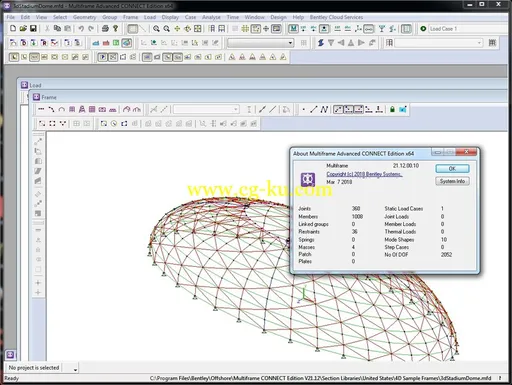Click the Save floppy disk icon
Viewport: 512px width, 385px height.
pos(33,29)
